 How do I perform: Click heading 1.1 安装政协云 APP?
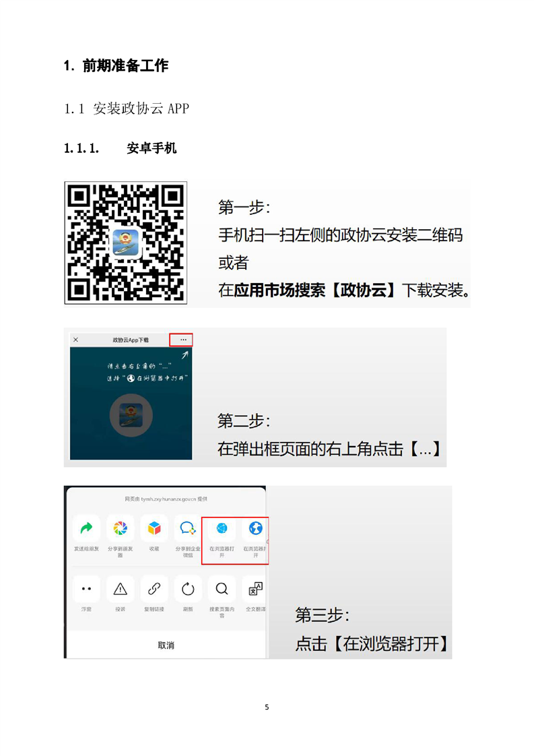(x=127, y=108)
